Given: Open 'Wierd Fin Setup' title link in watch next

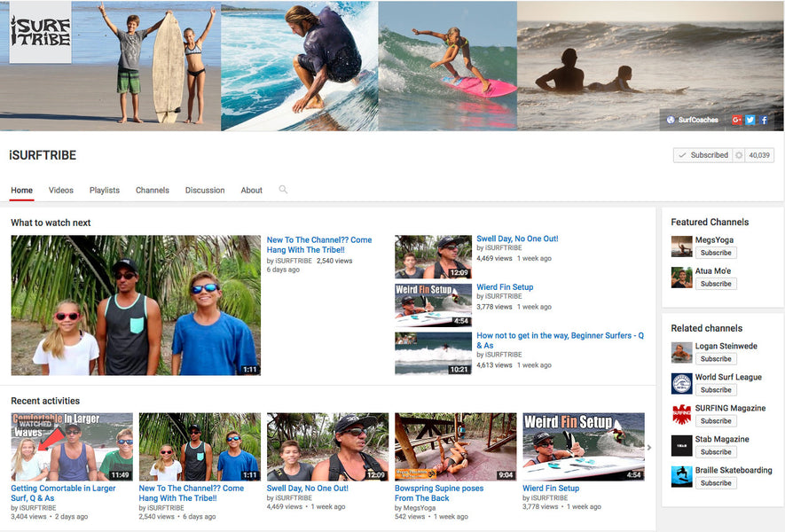Looking at the screenshot, I should click(x=505, y=287).
